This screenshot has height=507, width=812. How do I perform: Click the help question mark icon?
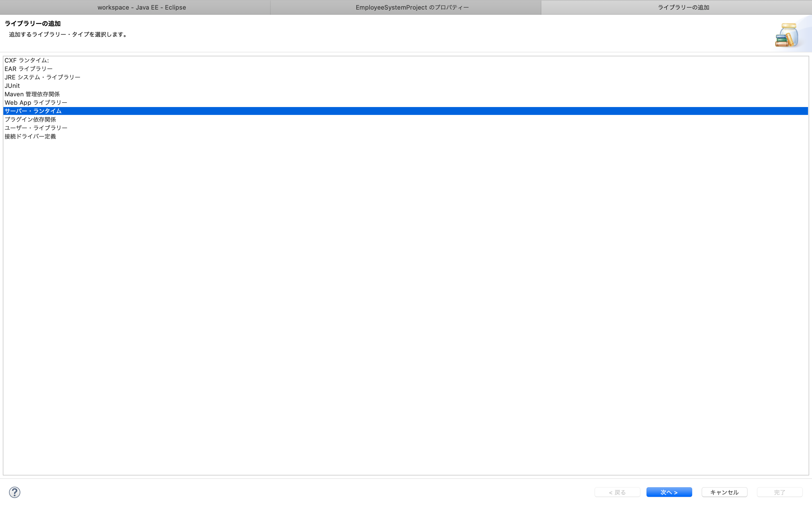coord(14,492)
